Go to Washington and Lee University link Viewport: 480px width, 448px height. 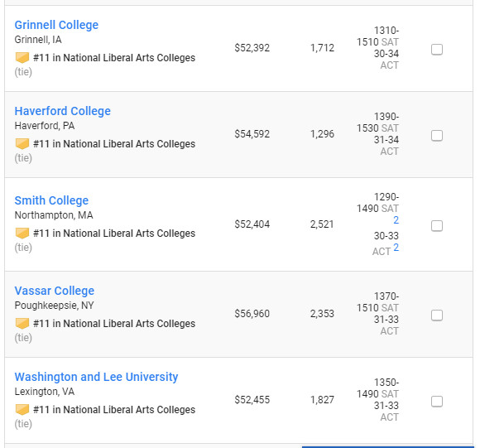click(x=97, y=377)
